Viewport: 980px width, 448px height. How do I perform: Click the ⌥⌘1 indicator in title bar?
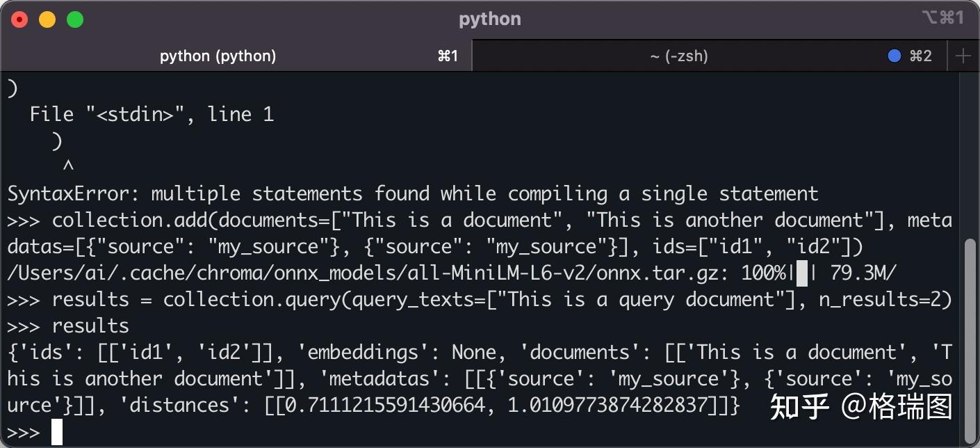pos(942,19)
